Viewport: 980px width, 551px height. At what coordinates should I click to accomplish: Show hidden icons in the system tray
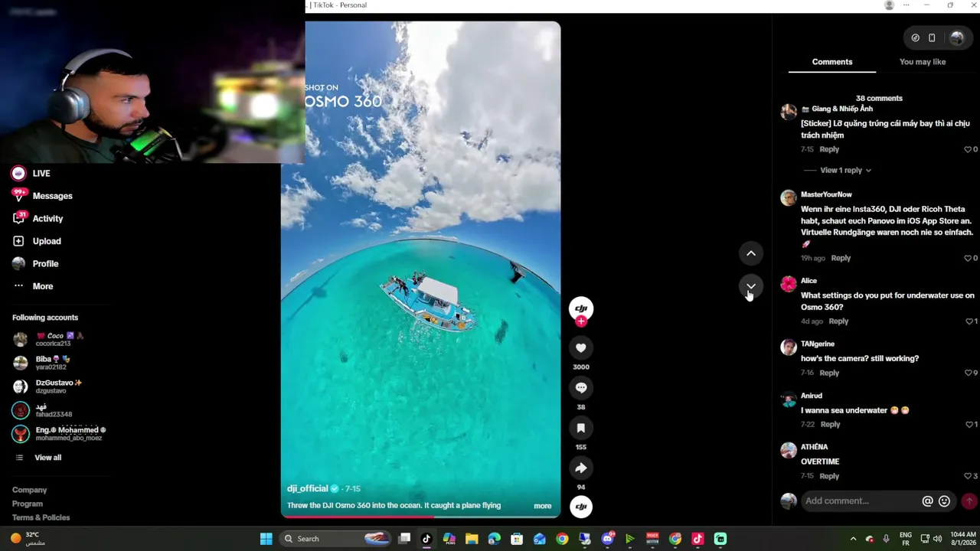(853, 539)
